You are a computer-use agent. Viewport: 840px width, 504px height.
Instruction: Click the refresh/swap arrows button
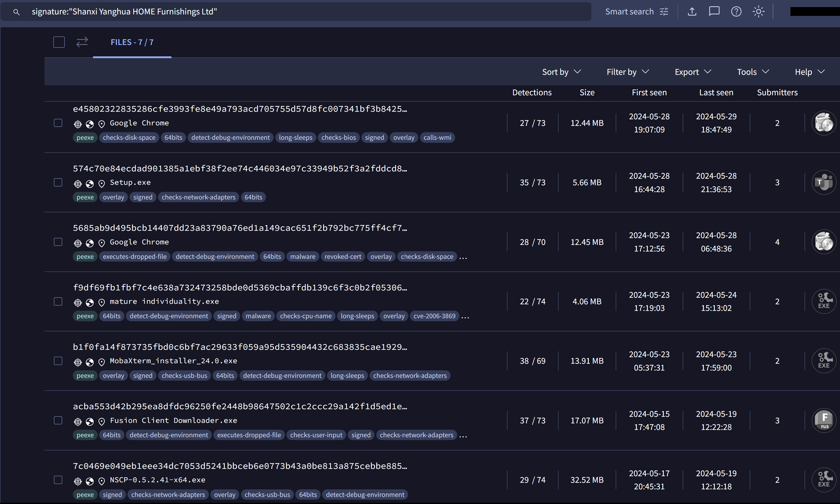[x=82, y=42]
